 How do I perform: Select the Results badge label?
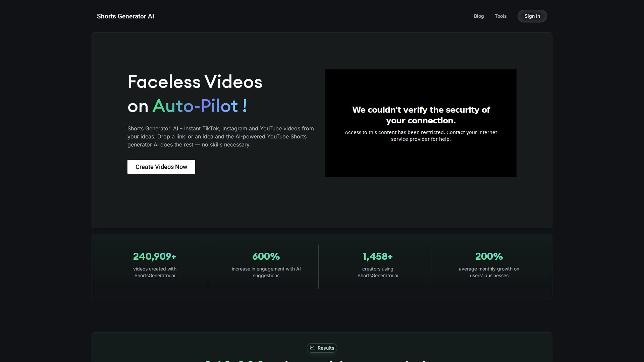(x=326, y=348)
